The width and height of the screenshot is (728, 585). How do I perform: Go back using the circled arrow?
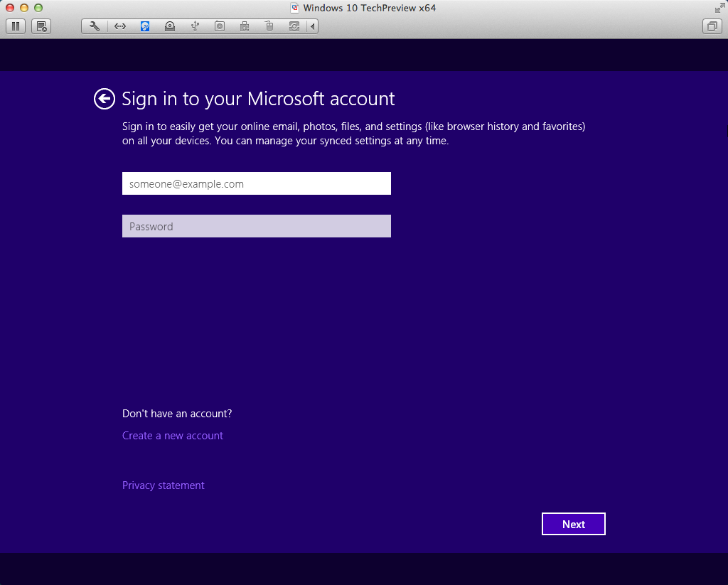[x=104, y=99]
